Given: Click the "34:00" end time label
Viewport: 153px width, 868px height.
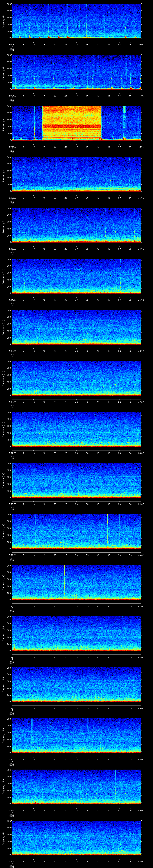Looking at the screenshot, I should pyautogui.click(x=141, y=249).
